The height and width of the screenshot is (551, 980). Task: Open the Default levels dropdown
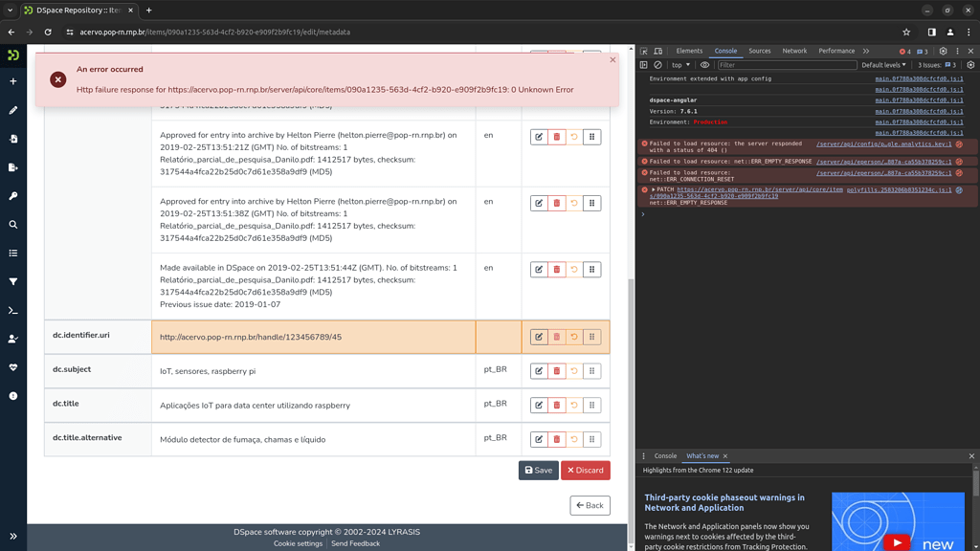click(882, 65)
